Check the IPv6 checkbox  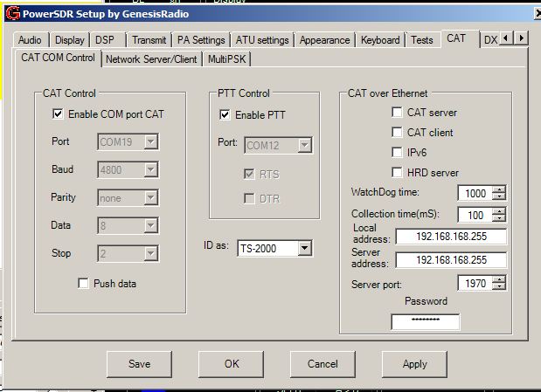pyautogui.click(x=397, y=152)
